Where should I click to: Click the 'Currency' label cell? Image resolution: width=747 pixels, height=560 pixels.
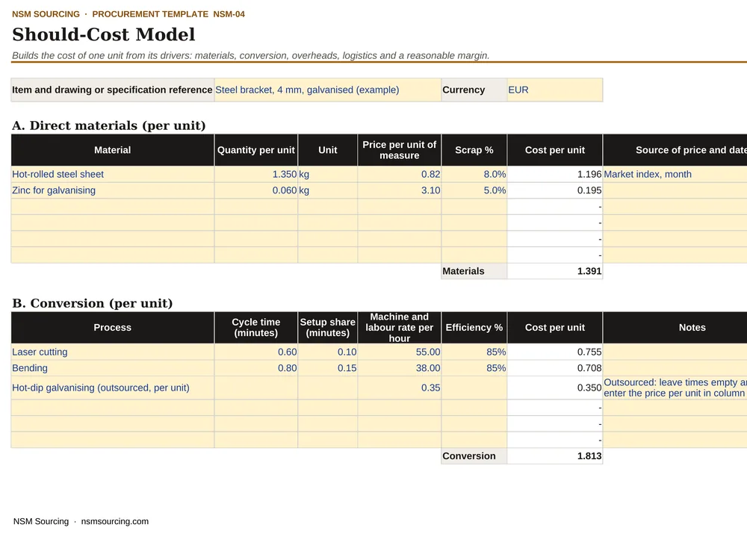(474, 90)
